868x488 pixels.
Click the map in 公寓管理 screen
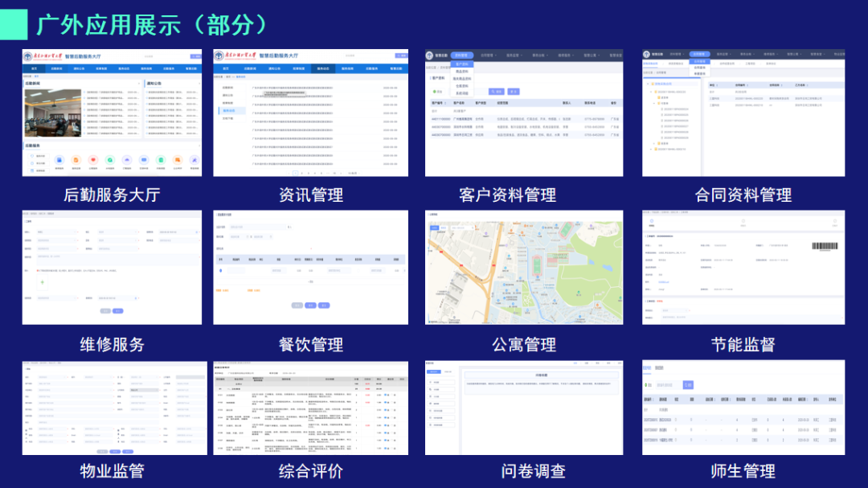(523, 273)
